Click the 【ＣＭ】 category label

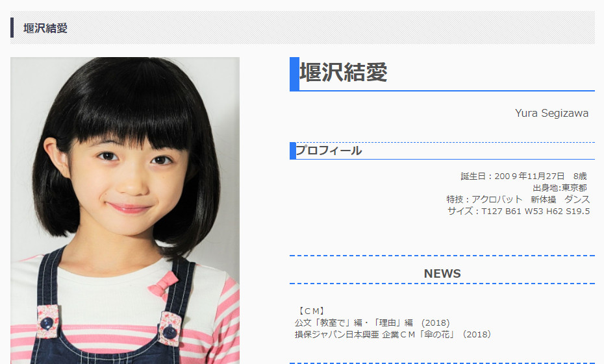coord(311,311)
